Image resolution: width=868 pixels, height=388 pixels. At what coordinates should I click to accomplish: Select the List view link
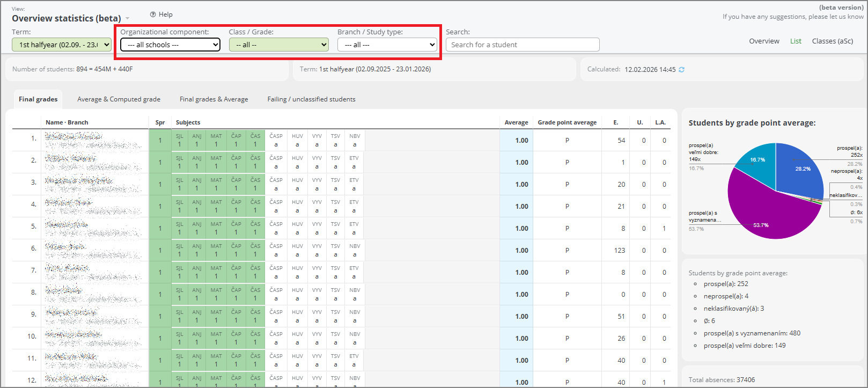tap(796, 41)
